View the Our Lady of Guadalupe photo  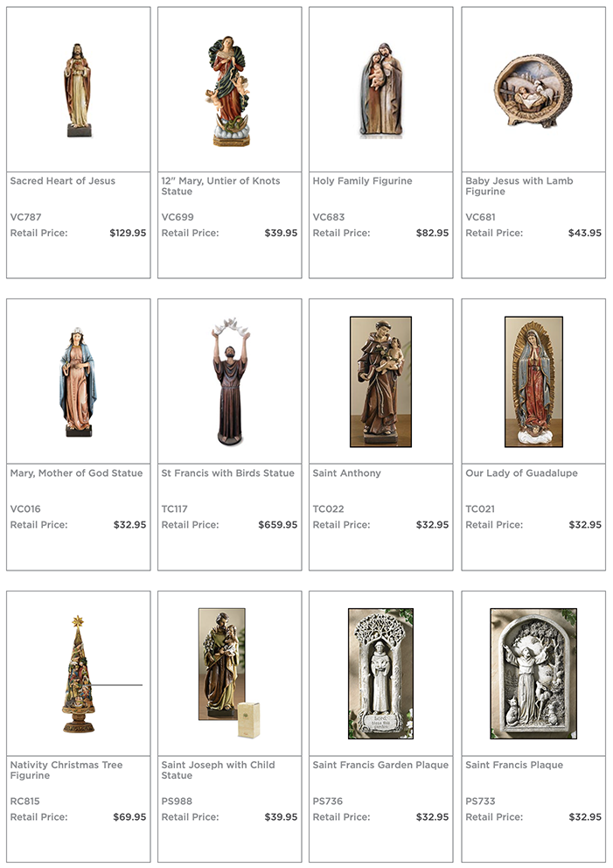533,381
